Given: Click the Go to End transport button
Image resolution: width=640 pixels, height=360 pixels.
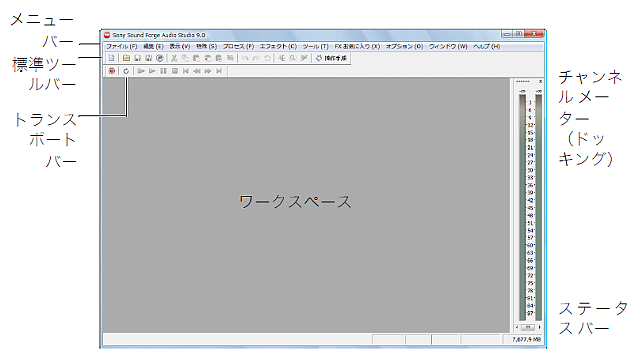Looking at the screenshot, I should (x=219, y=71).
